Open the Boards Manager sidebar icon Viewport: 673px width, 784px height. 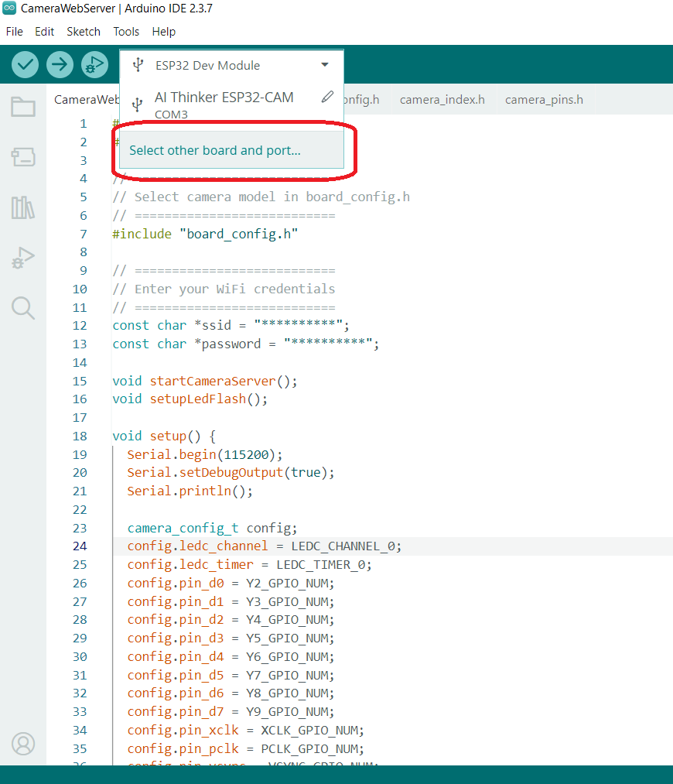pos(22,157)
